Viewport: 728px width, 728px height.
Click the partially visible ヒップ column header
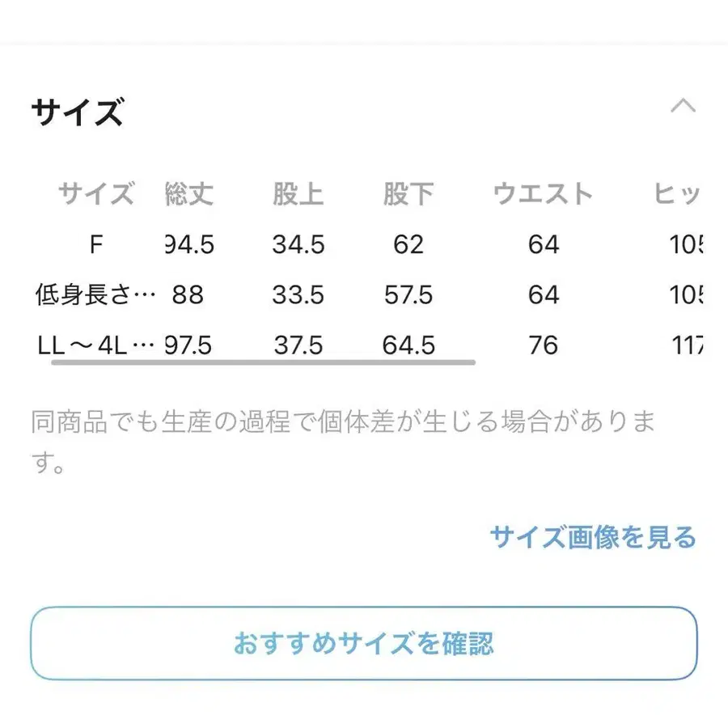[x=678, y=194]
